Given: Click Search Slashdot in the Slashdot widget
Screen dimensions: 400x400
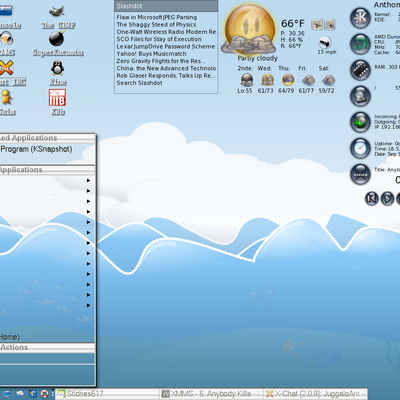Looking at the screenshot, I should pyautogui.click(x=139, y=83).
